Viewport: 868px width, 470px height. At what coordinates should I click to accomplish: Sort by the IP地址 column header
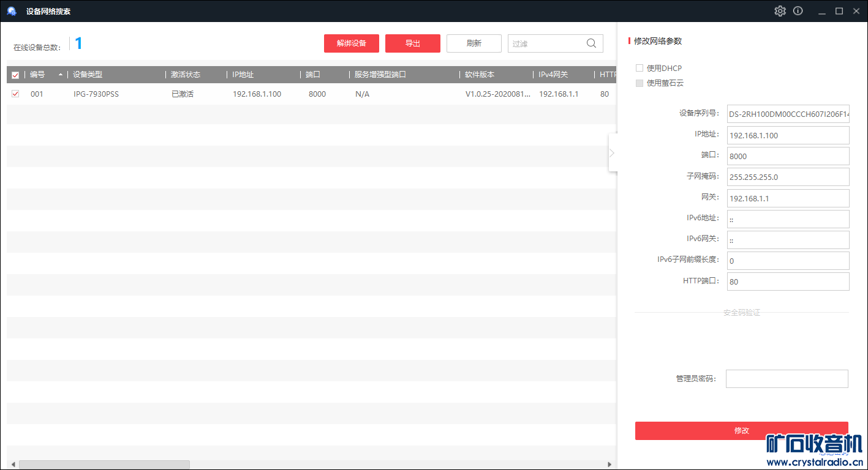coord(243,75)
